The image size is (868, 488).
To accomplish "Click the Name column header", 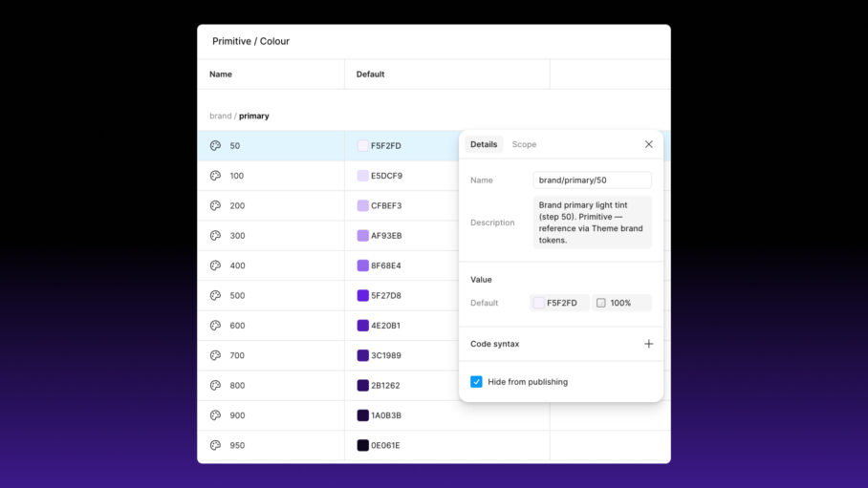I will point(220,74).
